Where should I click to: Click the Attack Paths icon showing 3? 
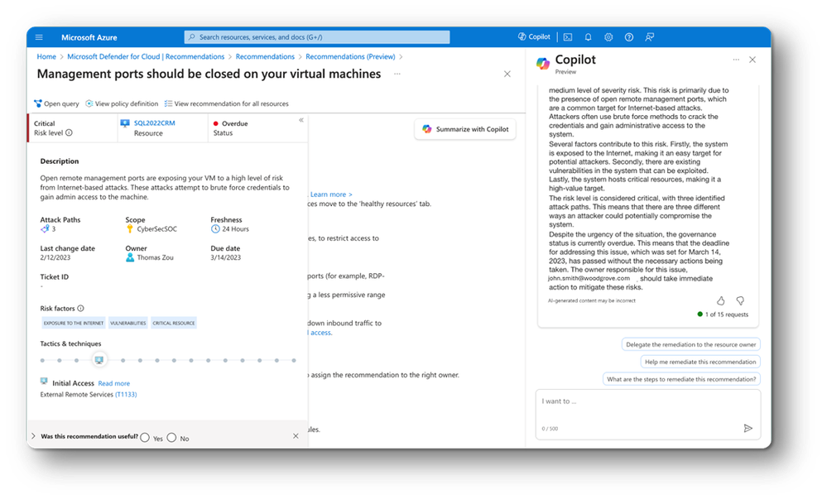tap(45, 228)
